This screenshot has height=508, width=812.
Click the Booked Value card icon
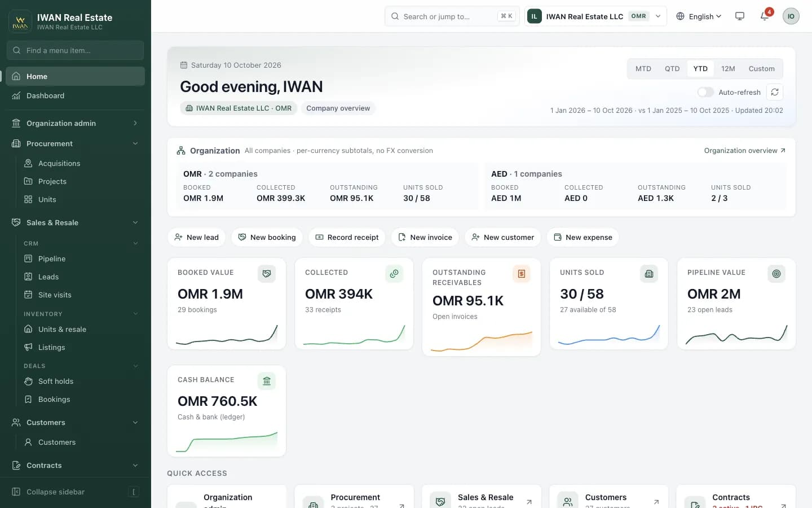(267, 274)
